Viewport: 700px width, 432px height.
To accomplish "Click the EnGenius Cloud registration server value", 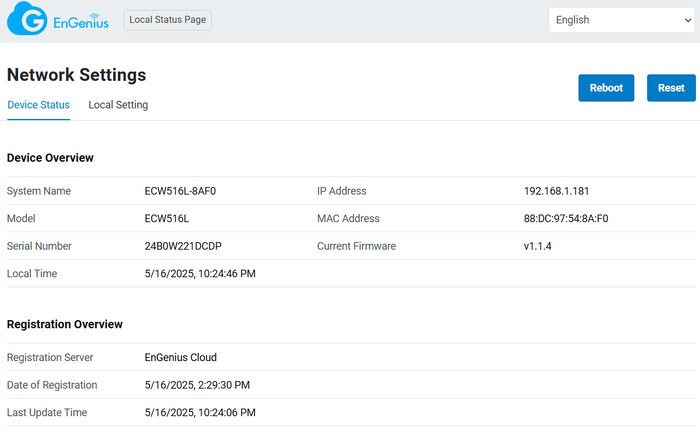I will pos(180,357).
